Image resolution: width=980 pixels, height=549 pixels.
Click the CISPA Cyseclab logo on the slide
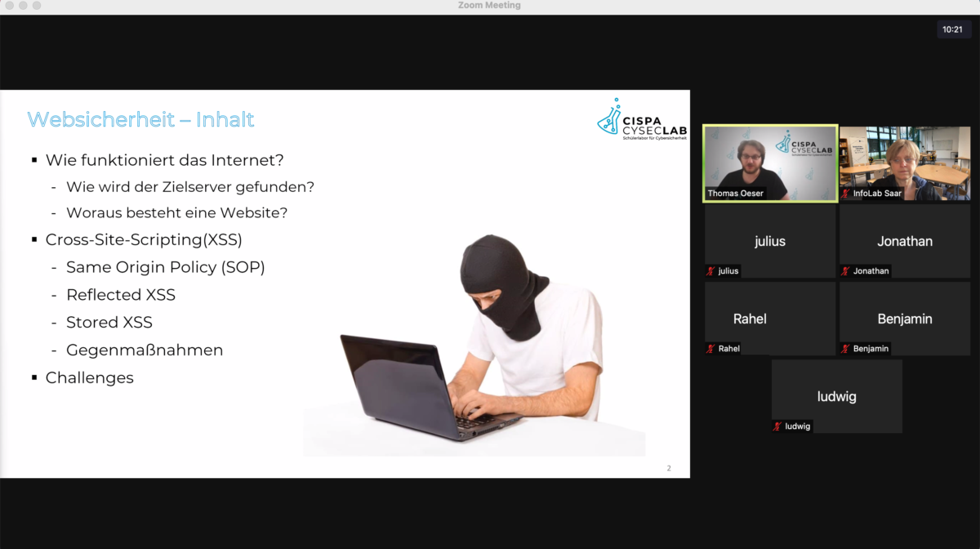pos(642,119)
